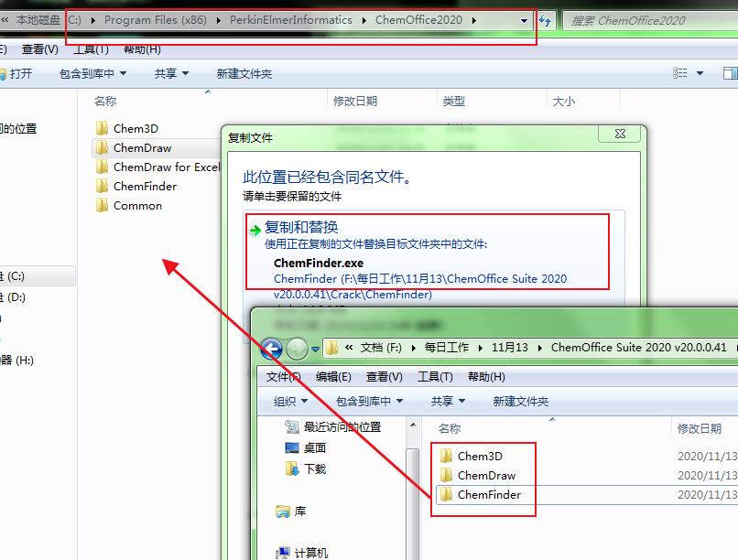
Task: Open the address bar history dropdown arrow
Action: pos(524,21)
